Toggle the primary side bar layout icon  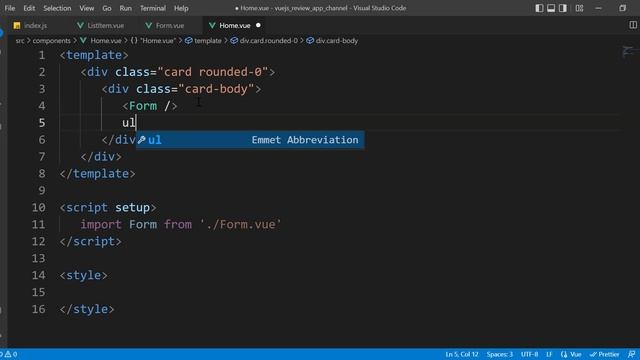pyautogui.click(x=539, y=8)
